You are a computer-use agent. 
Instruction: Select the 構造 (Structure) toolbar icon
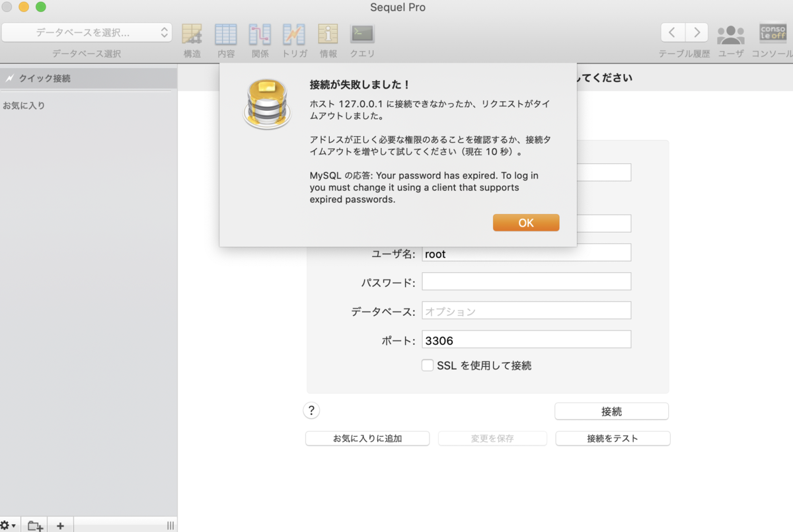(x=192, y=34)
